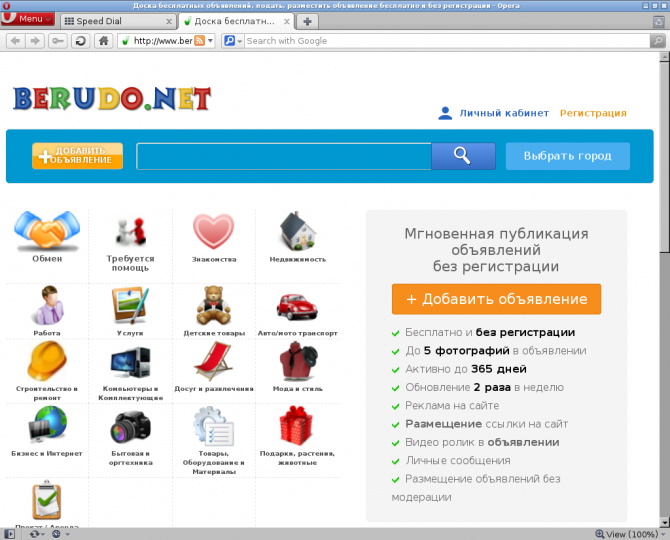Image resolution: width=670 pixels, height=540 pixels.
Task: Close the Speed Dial tab
Action: [169, 21]
